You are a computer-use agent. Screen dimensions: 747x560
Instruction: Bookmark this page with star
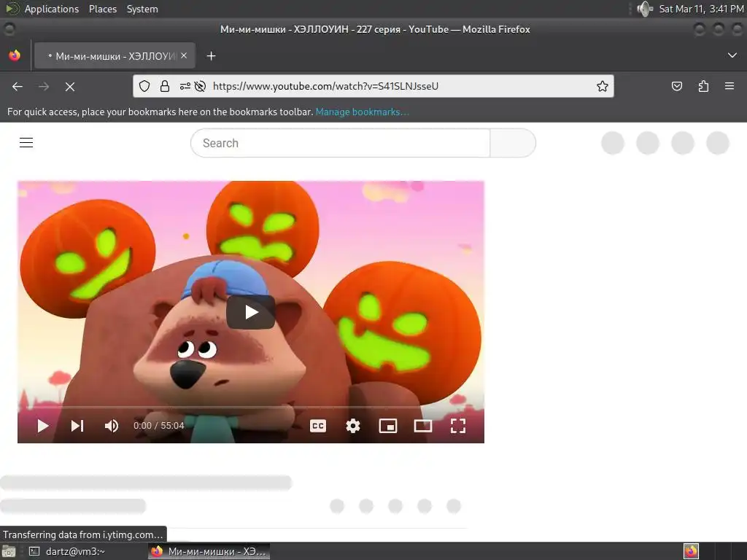602,86
